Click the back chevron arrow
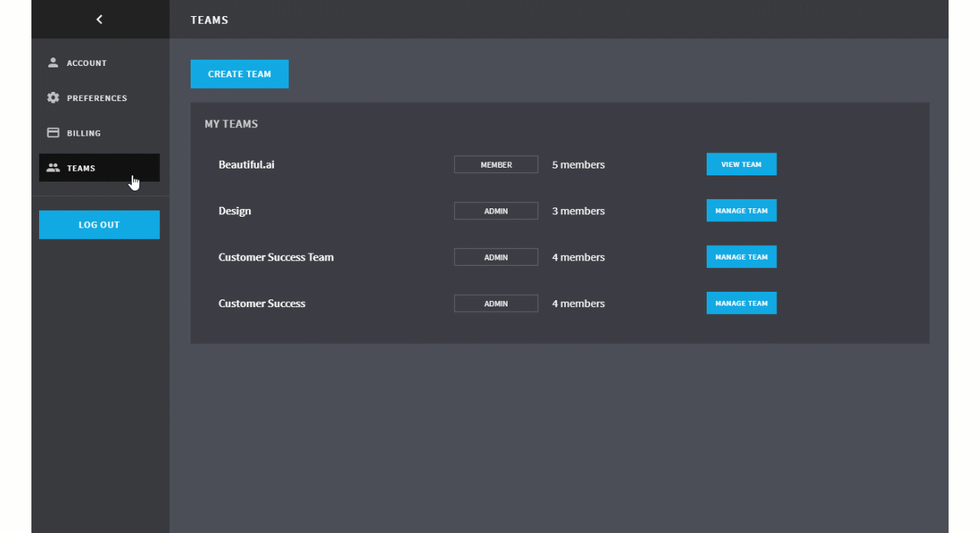Image resolution: width=980 pixels, height=533 pixels. coord(99,20)
